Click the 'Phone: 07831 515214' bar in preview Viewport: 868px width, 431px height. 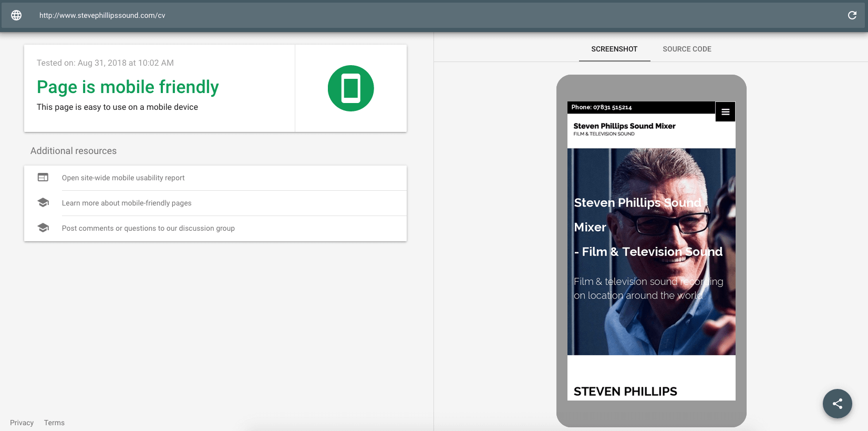641,107
